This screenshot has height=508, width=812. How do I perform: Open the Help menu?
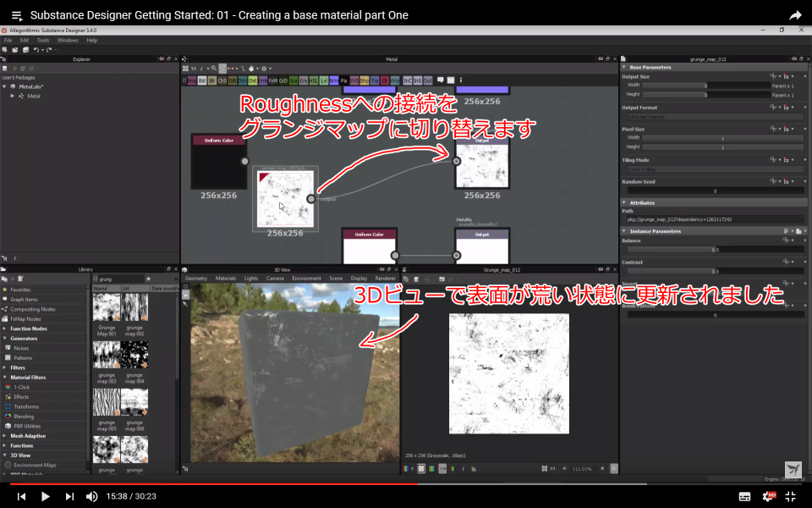[x=91, y=40]
